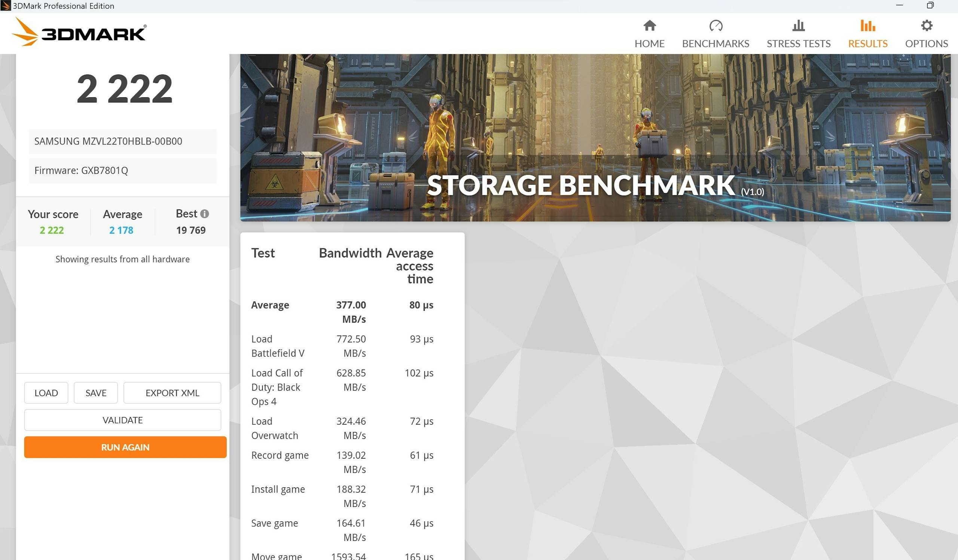Click the Home house icon
The height and width of the screenshot is (560, 958).
pyautogui.click(x=649, y=25)
